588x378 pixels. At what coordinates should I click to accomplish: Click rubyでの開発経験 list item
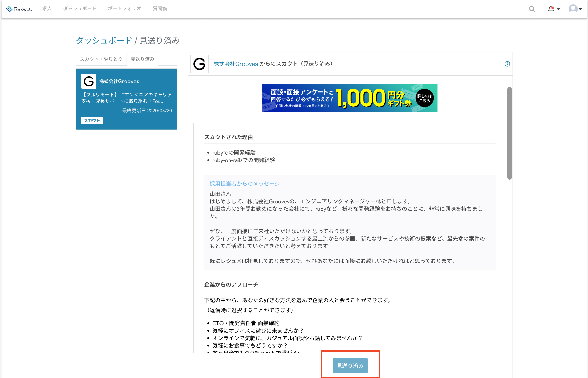tap(234, 153)
